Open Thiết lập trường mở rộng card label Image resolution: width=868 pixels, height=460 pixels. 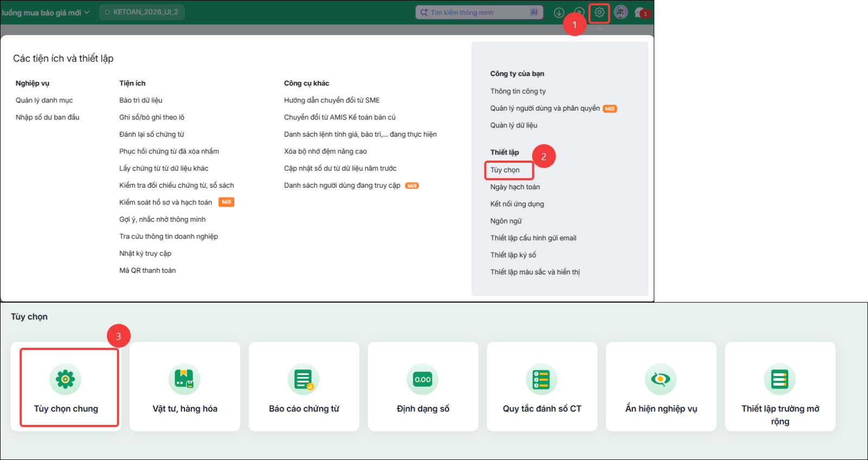[780, 415]
